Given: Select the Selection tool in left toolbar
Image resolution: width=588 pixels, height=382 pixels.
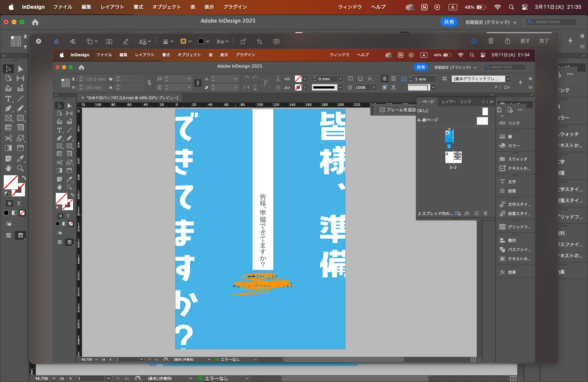Looking at the screenshot, I should [x=8, y=69].
